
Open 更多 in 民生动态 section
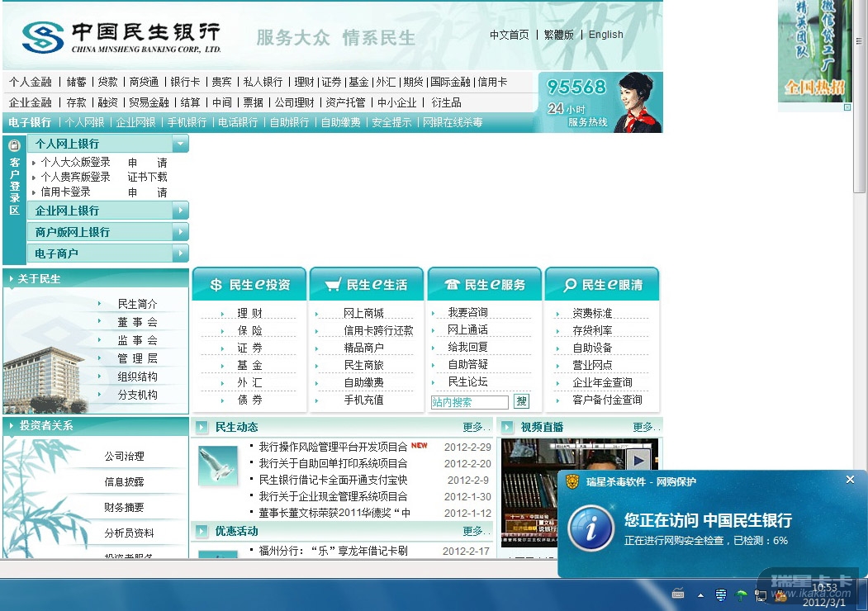(x=476, y=427)
